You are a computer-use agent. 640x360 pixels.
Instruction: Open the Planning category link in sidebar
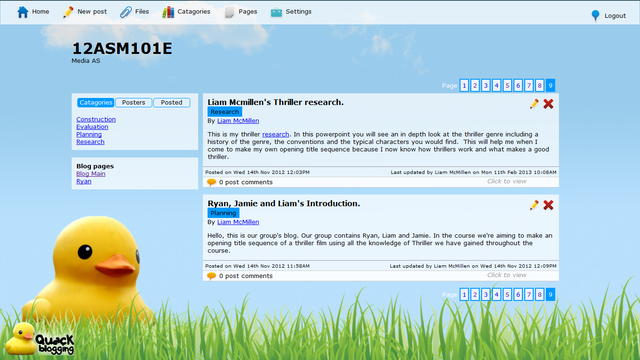click(89, 134)
